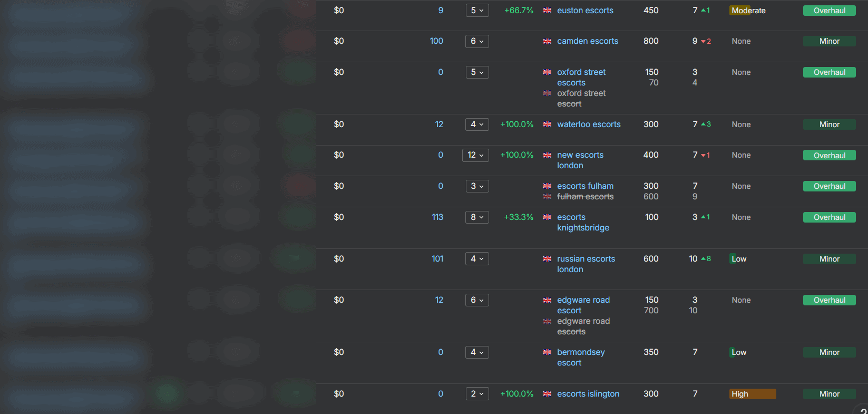Viewport: 868px width, 414px height.
Task: Click Minor badge for russian escorts london
Action: pyautogui.click(x=830, y=259)
